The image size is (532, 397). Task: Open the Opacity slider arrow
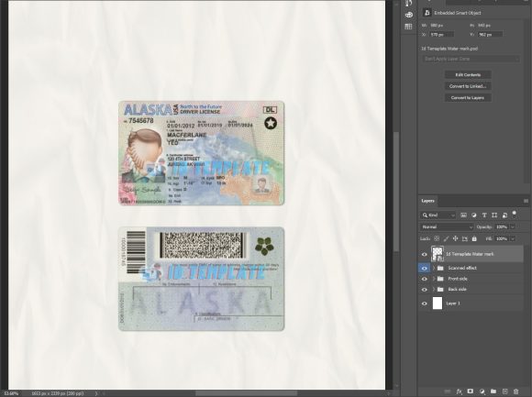pos(513,227)
